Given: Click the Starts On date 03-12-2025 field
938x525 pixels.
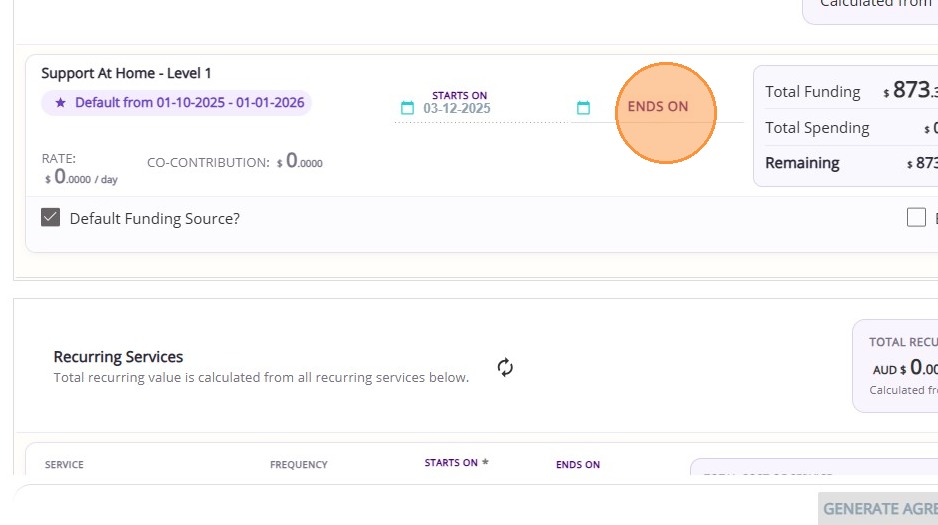Looking at the screenshot, I should point(457,109).
